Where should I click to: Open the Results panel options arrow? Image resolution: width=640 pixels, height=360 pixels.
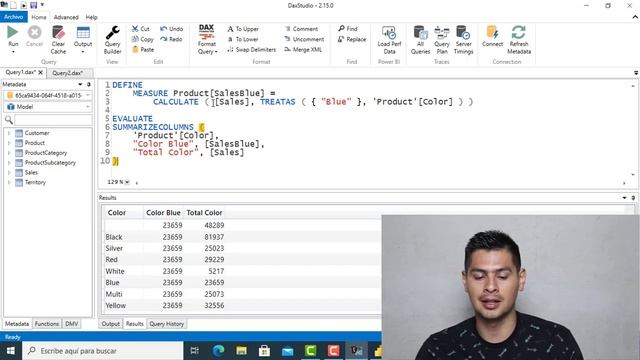pos(624,198)
